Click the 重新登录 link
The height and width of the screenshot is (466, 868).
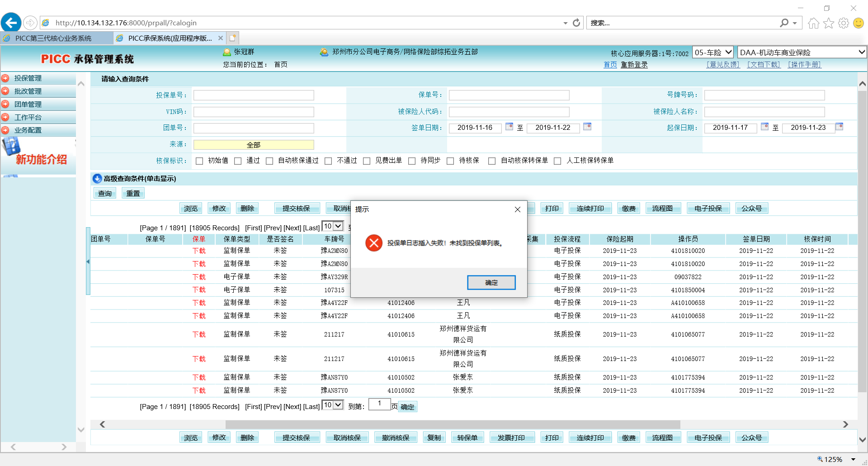tap(634, 65)
